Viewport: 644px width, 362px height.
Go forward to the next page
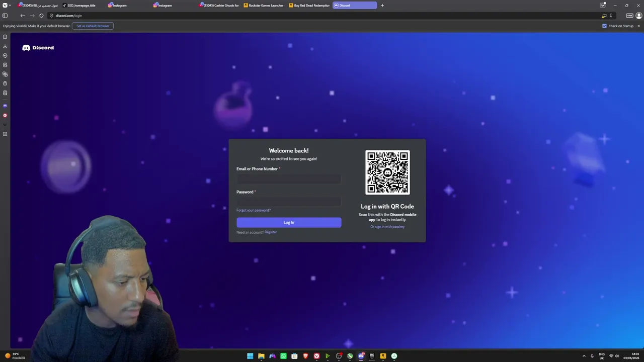point(32,16)
